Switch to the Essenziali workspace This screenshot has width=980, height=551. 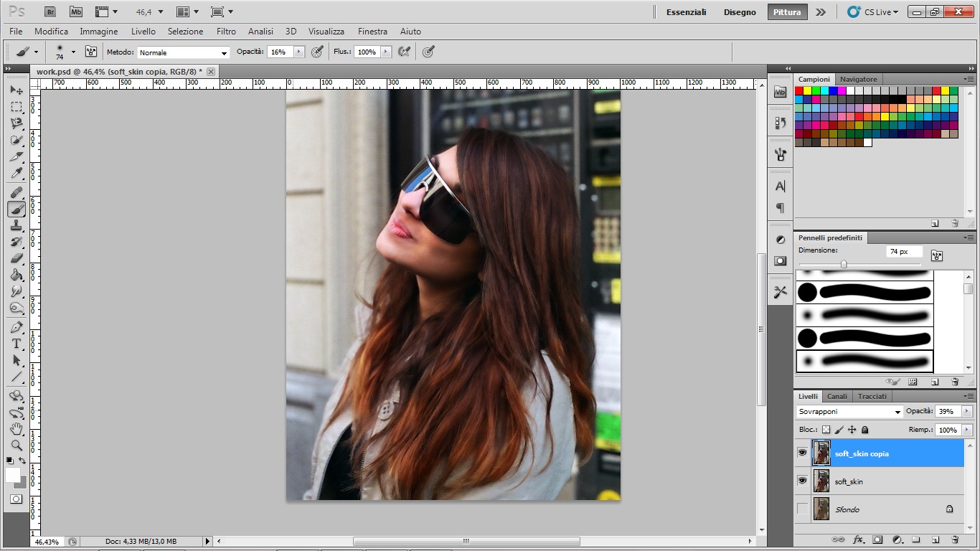(686, 12)
